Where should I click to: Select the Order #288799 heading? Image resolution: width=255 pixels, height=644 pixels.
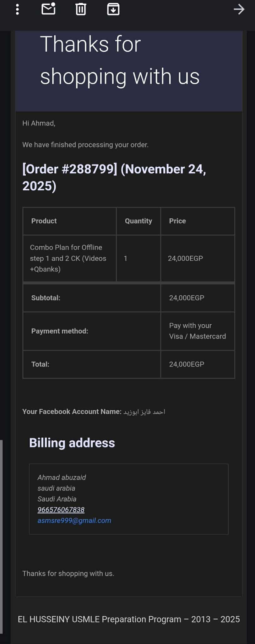114,177
